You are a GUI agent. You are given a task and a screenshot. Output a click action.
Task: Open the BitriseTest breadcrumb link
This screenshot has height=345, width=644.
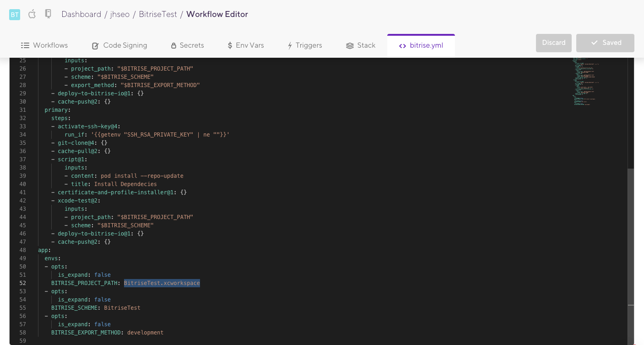(158, 14)
